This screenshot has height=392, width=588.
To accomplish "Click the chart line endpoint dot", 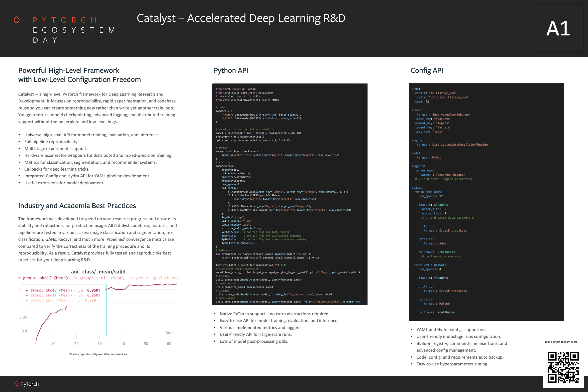I will [x=176, y=285].
